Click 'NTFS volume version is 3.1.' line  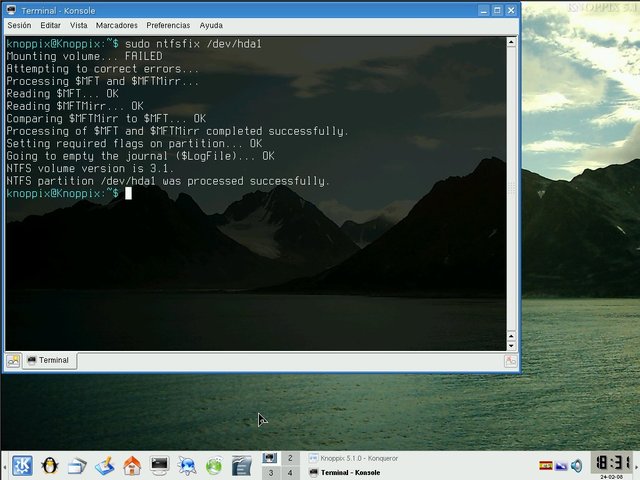[x=90, y=169]
